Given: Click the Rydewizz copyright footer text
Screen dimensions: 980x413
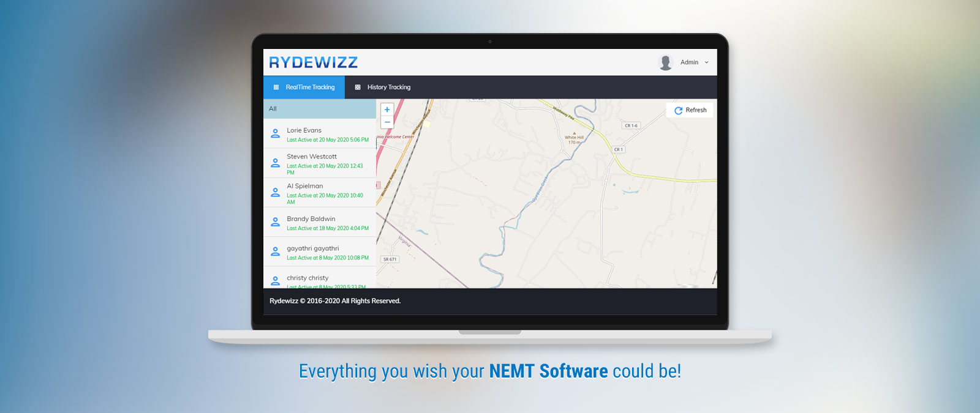Looking at the screenshot, I should point(335,301).
